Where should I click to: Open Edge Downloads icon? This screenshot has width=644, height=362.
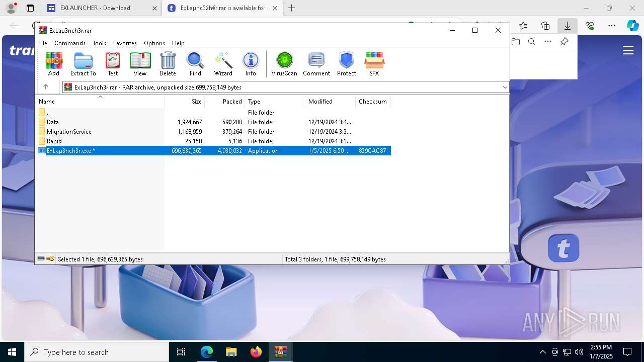[x=568, y=26]
